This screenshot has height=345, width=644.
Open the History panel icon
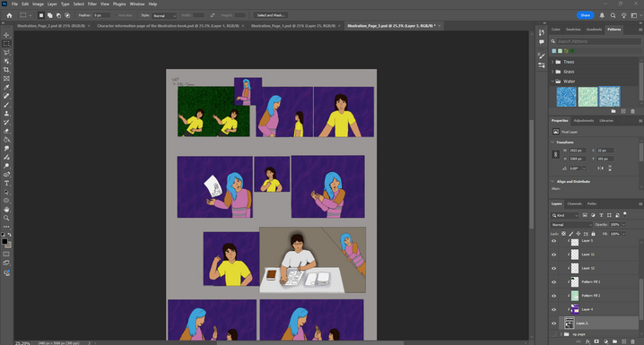542,33
